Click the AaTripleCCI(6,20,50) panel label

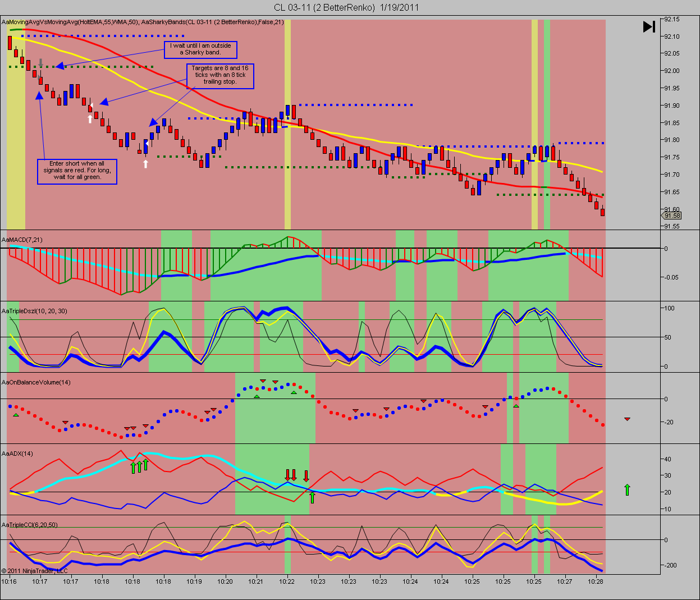(30, 525)
